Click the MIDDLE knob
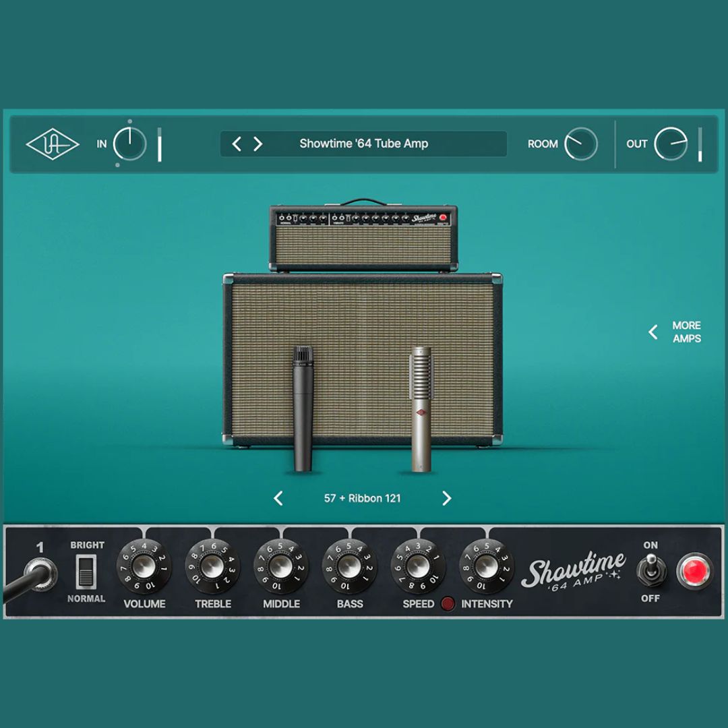728x728 pixels. click(281, 566)
